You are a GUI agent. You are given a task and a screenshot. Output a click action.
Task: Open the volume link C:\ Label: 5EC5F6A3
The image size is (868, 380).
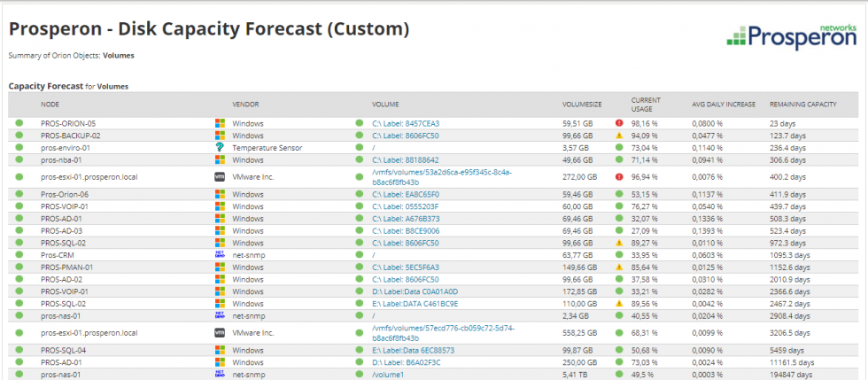[x=406, y=267]
